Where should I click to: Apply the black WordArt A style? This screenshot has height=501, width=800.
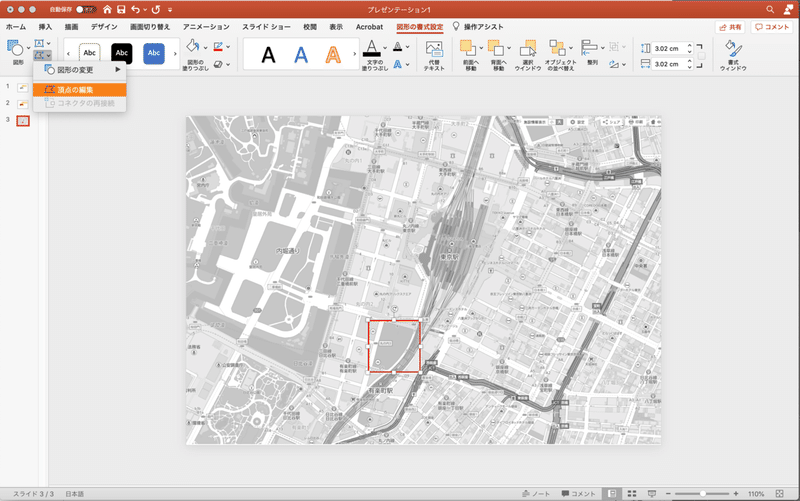pyautogui.click(x=268, y=54)
